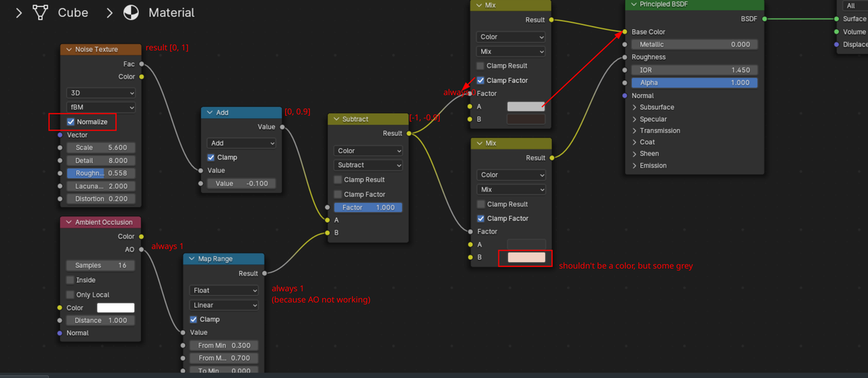Click the white Color swatch in Ambient Occlusion
868x378 pixels.
tap(116, 308)
